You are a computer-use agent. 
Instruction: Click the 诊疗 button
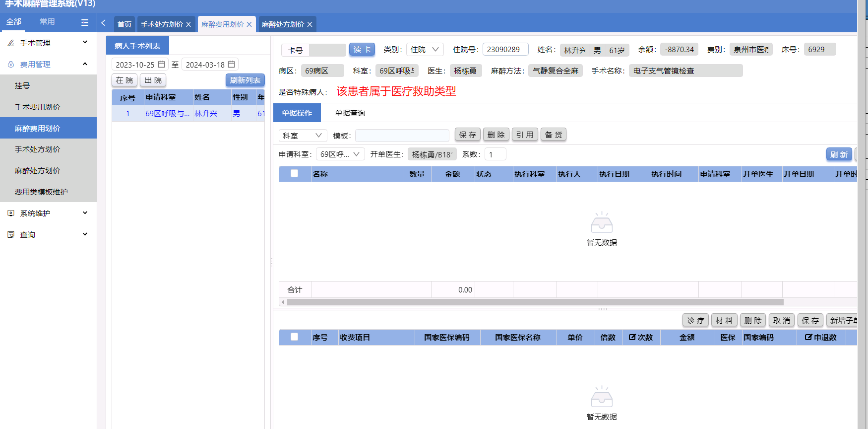click(695, 321)
